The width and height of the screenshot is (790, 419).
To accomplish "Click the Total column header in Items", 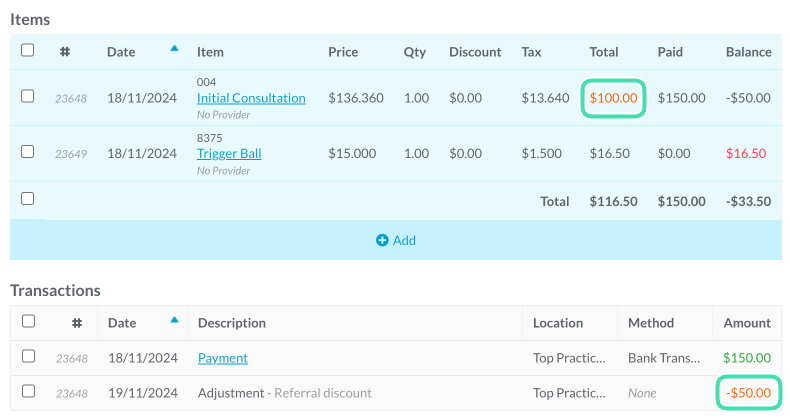I will [604, 52].
